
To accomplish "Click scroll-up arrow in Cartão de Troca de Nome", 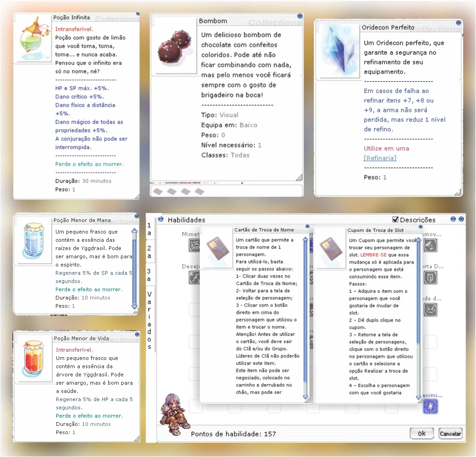I will (x=306, y=239).
